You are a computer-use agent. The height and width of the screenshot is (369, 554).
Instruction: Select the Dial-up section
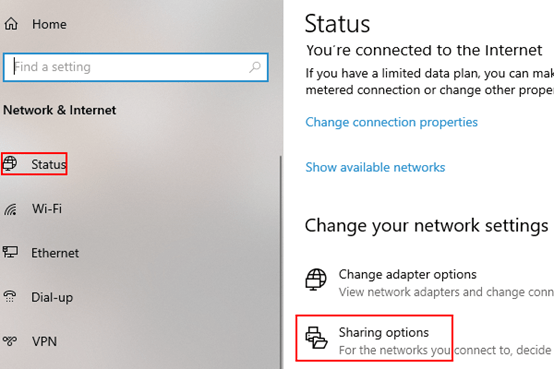coord(52,298)
